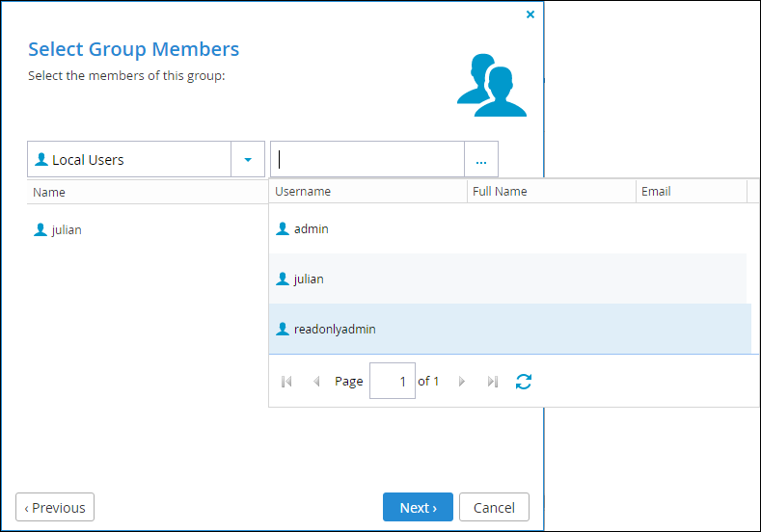The height and width of the screenshot is (532, 761).
Task: Refresh the user list
Action: tap(524, 382)
